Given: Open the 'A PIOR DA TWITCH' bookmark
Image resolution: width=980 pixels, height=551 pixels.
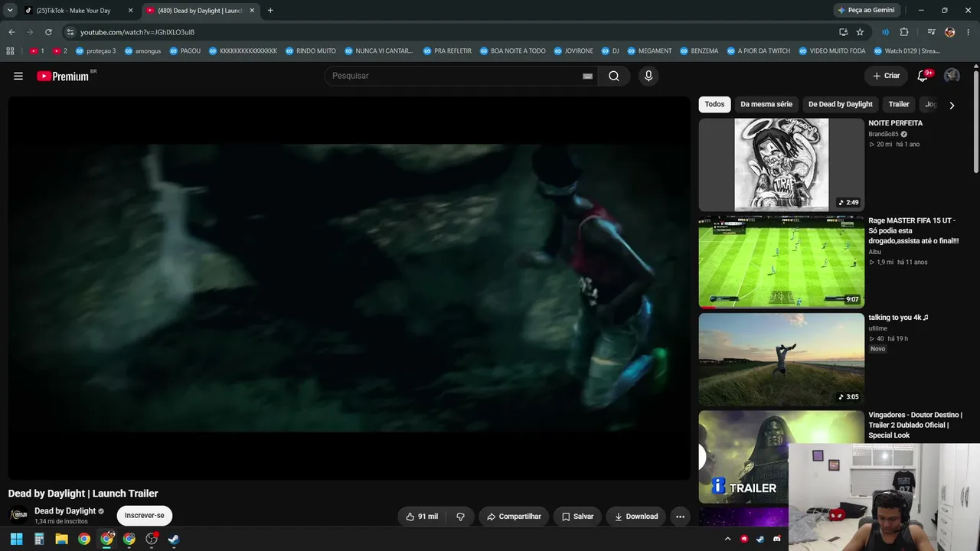Looking at the screenshot, I should click(758, 51).
